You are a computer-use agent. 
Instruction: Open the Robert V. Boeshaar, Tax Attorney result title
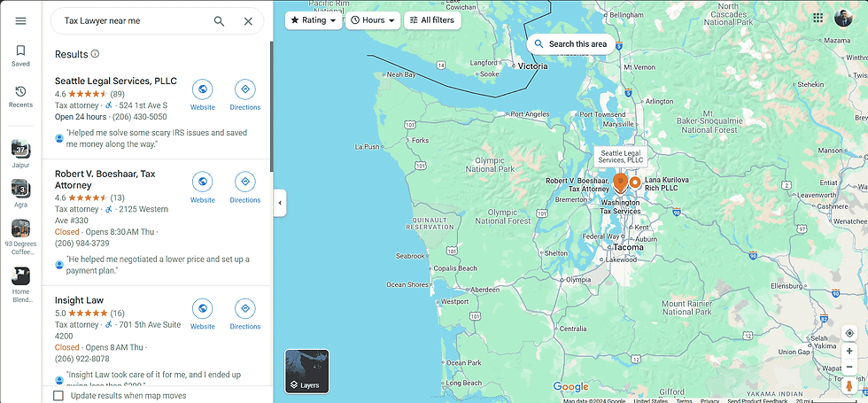point(105,179)
